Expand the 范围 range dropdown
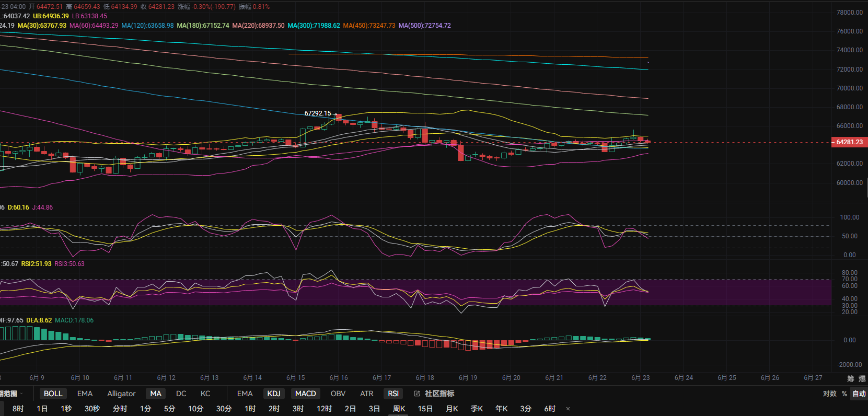868x416 pixels. click(10, 394)
